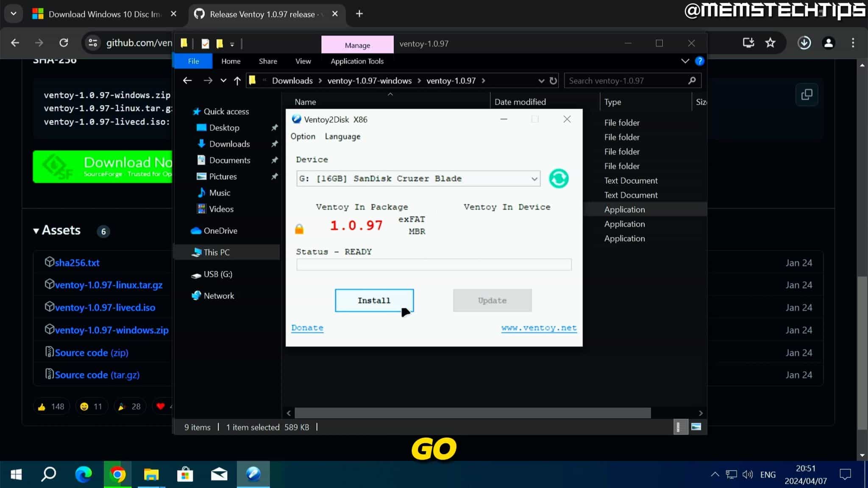Image resolution: width=868 pixels, height=488 pixels.
Task: Download ventoy-1.0.97-windows.zip from GitHub assets
Action: [112, 330]
